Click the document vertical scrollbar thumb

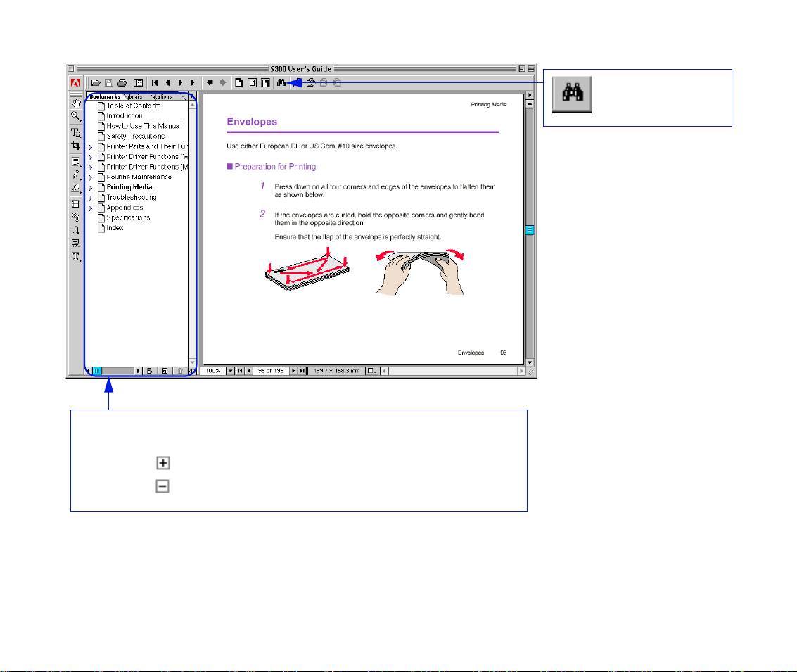pyautogui.click(x=530, y=230)
